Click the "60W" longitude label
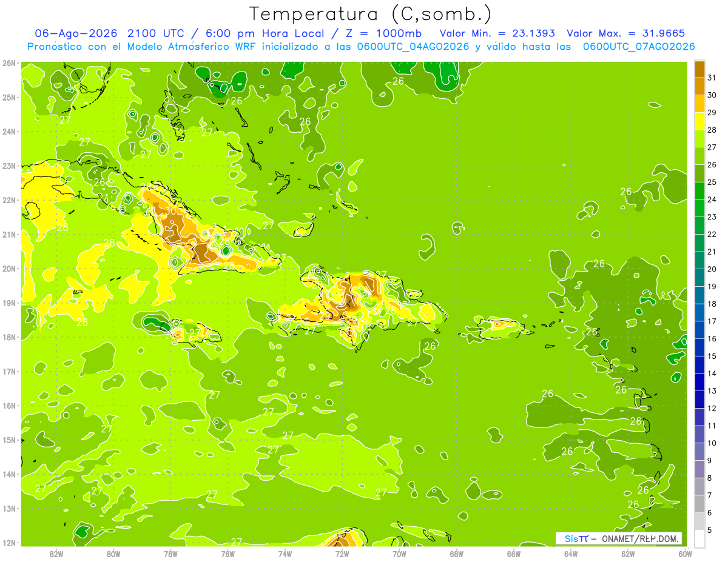The height and width of the screenshot is (562, 728). coord(686,554)
